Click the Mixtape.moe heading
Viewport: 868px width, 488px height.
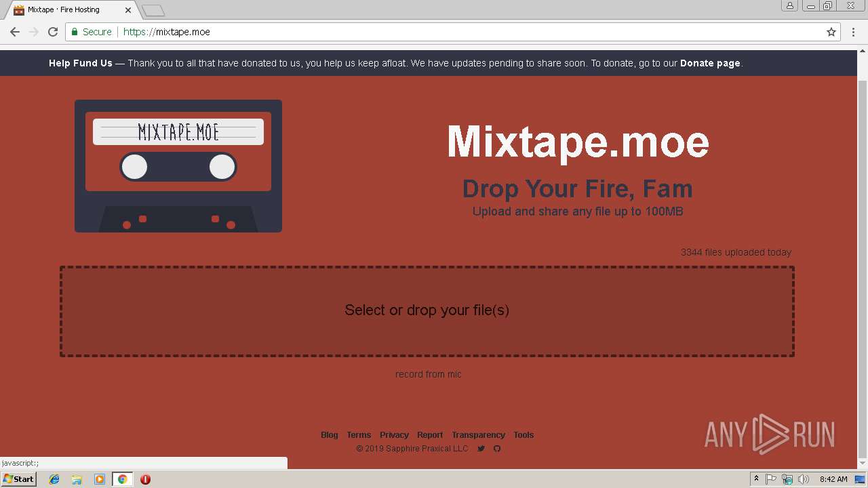(578, 142)
